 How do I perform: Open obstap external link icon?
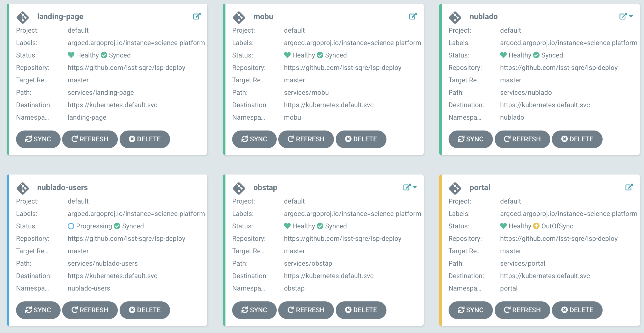(407, 187)
